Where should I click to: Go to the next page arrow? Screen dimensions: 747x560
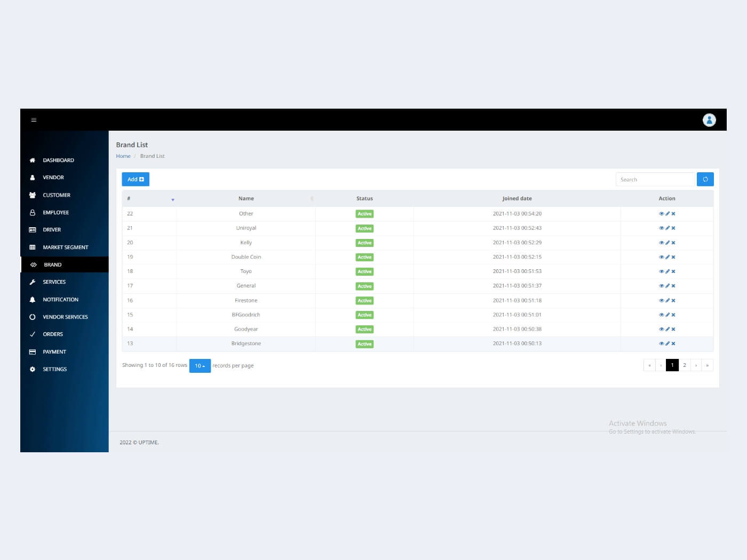click(696, 365)
